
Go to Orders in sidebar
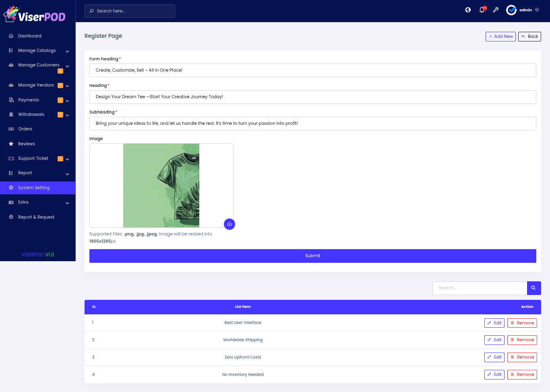pyautogui.click(x=25, y=129)
